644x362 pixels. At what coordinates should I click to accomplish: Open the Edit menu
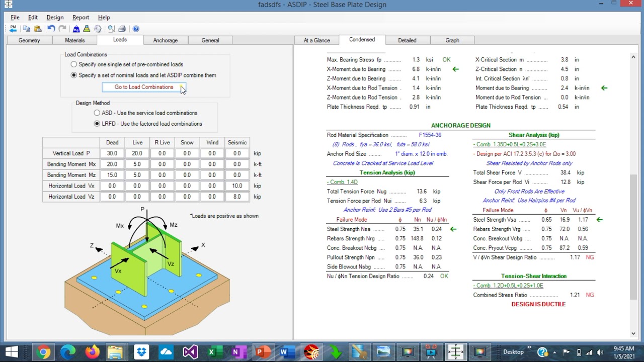coord(33,18)
